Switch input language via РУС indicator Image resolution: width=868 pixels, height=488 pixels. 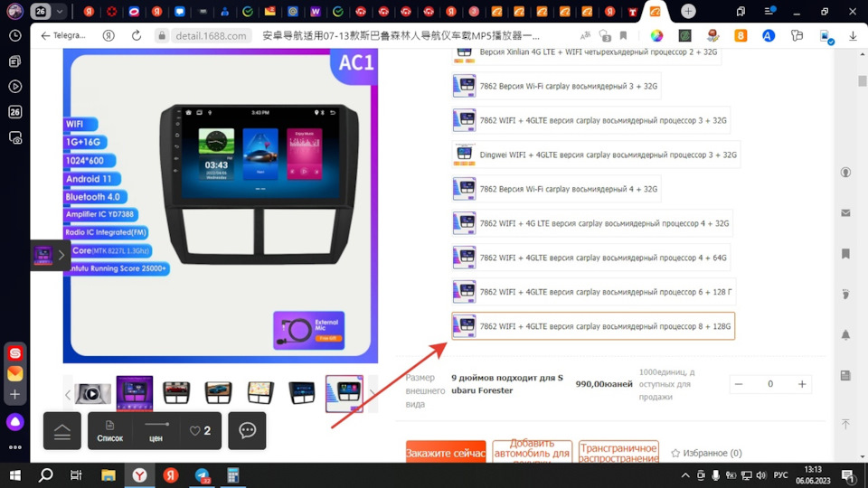point(780,475)
